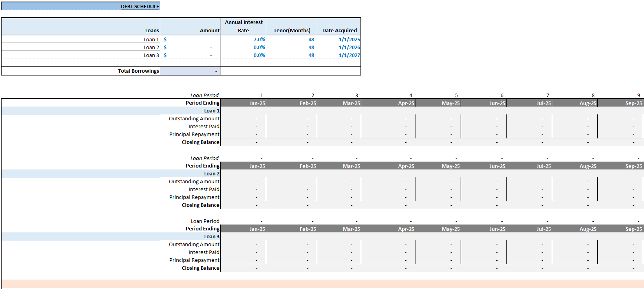Select the Loan 2 section heading
This screenshot has height=289, width=644.
(x=212, y=173)
